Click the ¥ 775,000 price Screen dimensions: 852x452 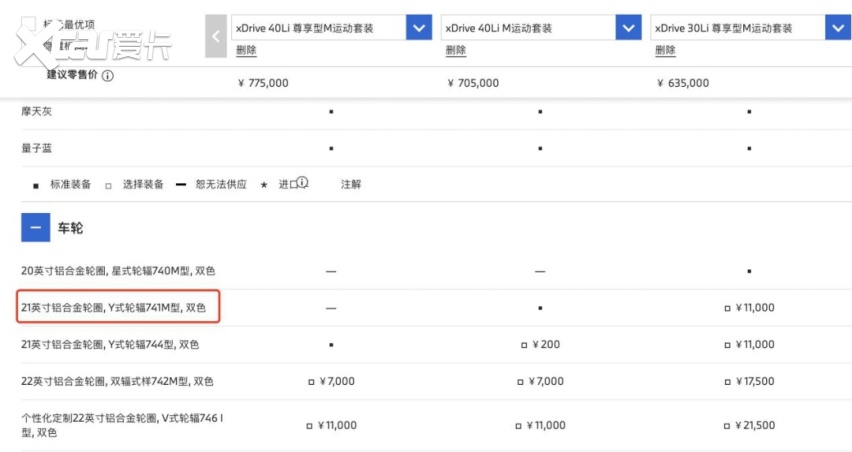pos(264,83)
